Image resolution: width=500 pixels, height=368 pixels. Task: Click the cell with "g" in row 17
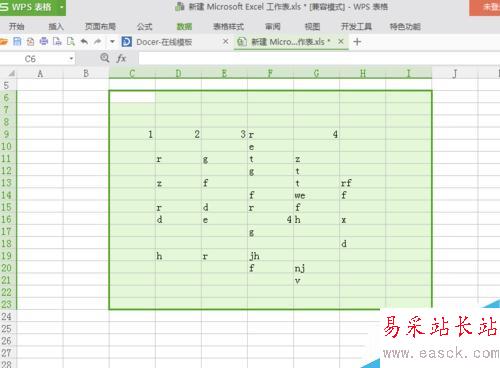270,231
